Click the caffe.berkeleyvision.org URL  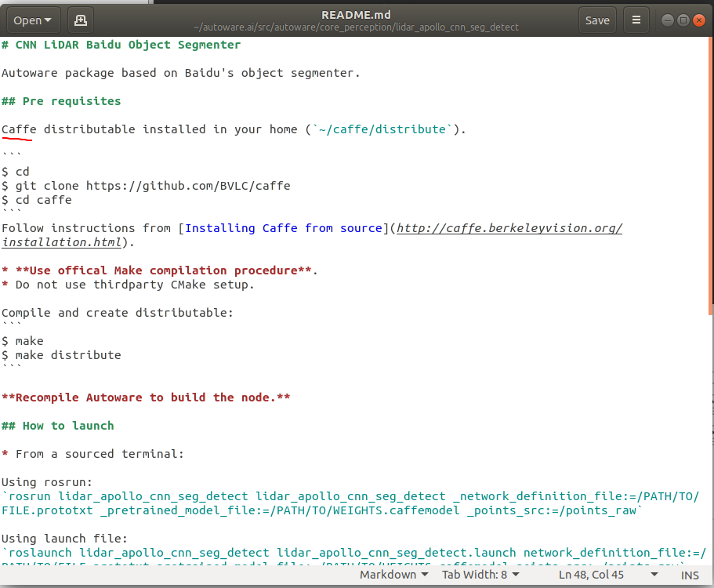[509, 228]
